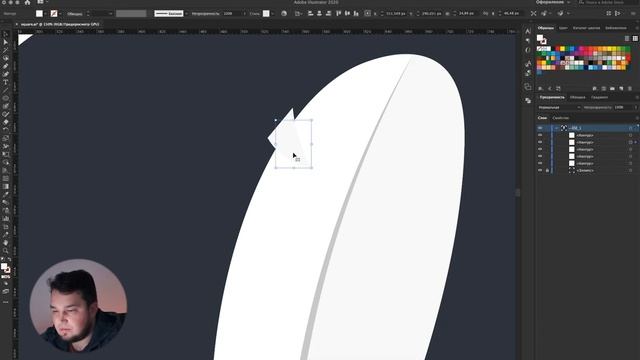Open the graphic style dropdown arrow
The width and height of the screenshot is (640, 360).
272,13
